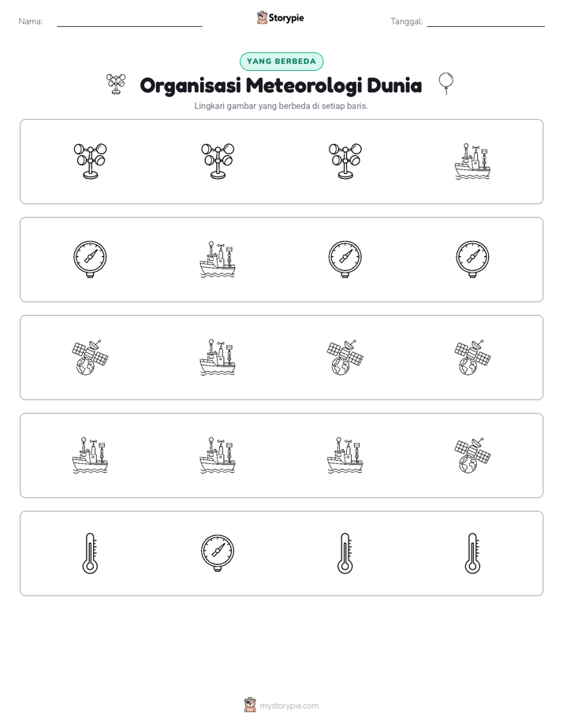Screen dimensions: 563x728
Task: Click the balloon icon beside the title
Action: tap(446, 84)
